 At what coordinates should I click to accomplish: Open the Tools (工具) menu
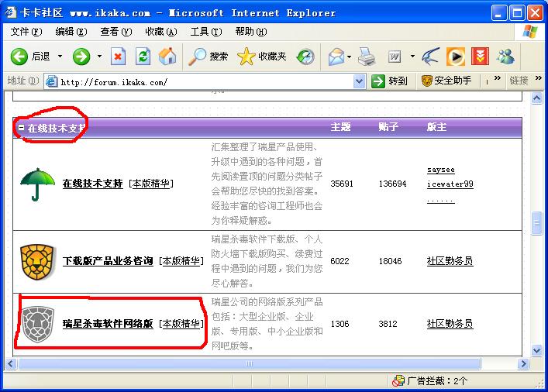click(206, 32)
